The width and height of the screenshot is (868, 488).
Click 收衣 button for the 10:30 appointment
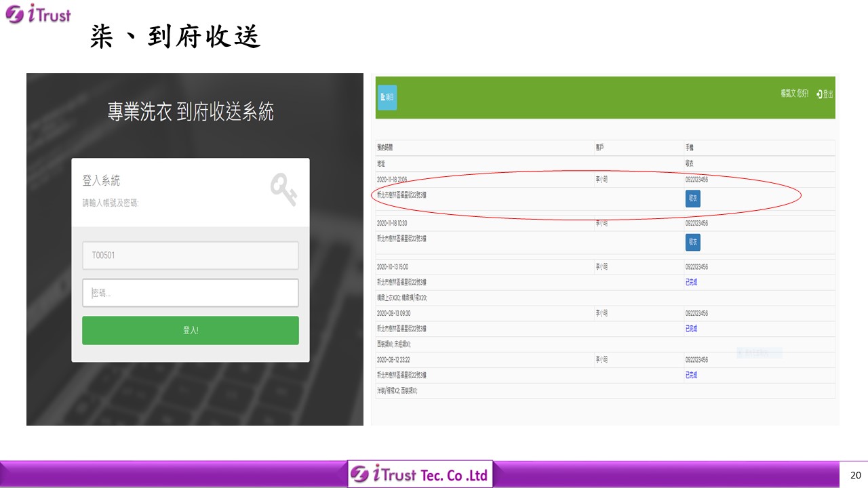pyautogui.click(x=692, y=243)
